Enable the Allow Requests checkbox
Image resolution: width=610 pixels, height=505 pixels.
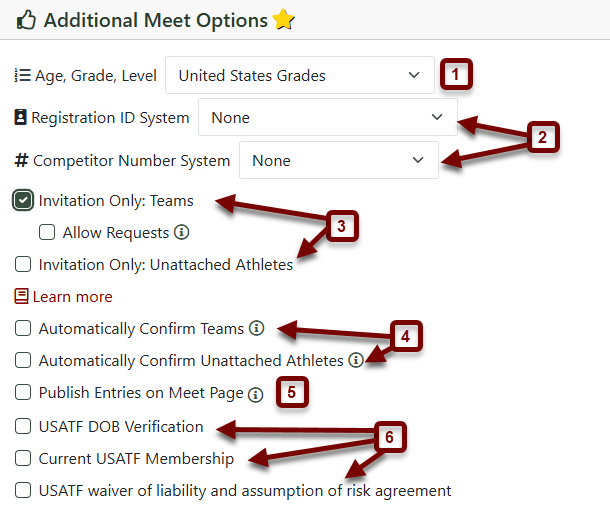47,232
